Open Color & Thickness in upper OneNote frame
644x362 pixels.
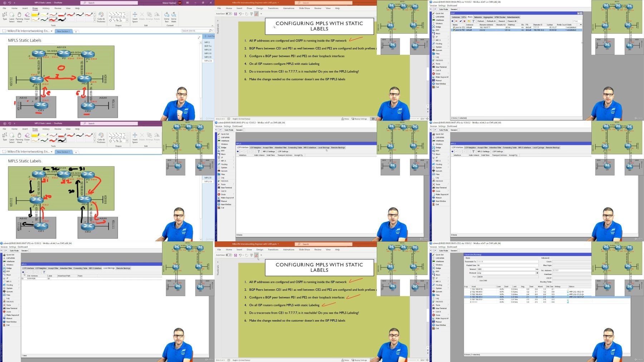[x=101, y=17]
